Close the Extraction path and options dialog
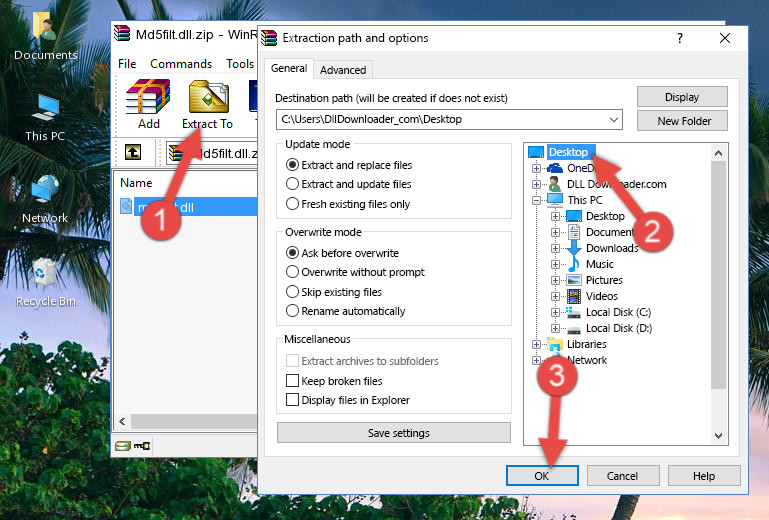769x520 pixels. point(725,38)
